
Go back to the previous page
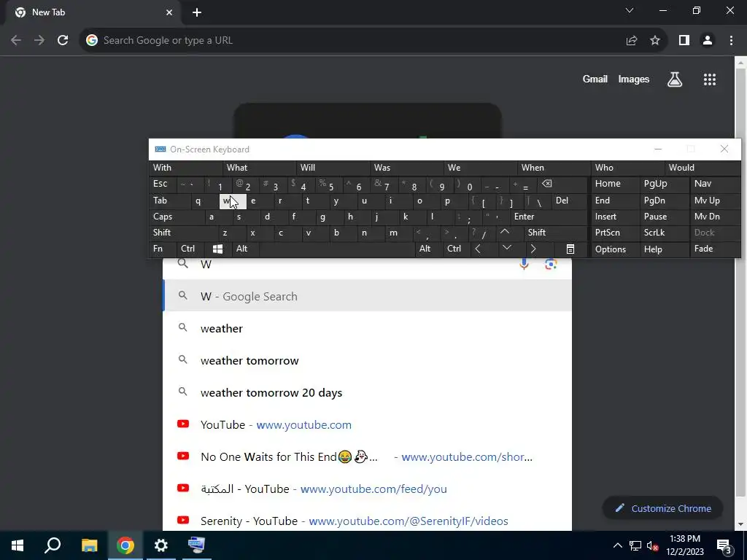pyautogui.click(x=16, y=41)
